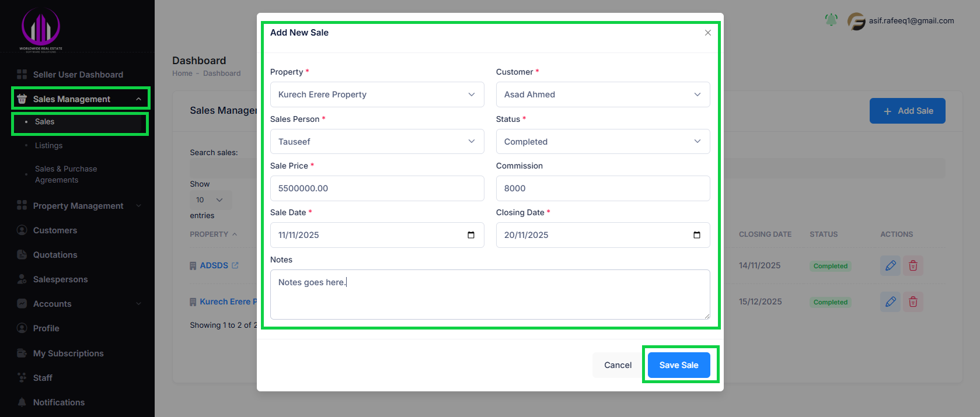The image size is (980, 417).
Task: Open the Property dropdown
Action: coord(376,94)
